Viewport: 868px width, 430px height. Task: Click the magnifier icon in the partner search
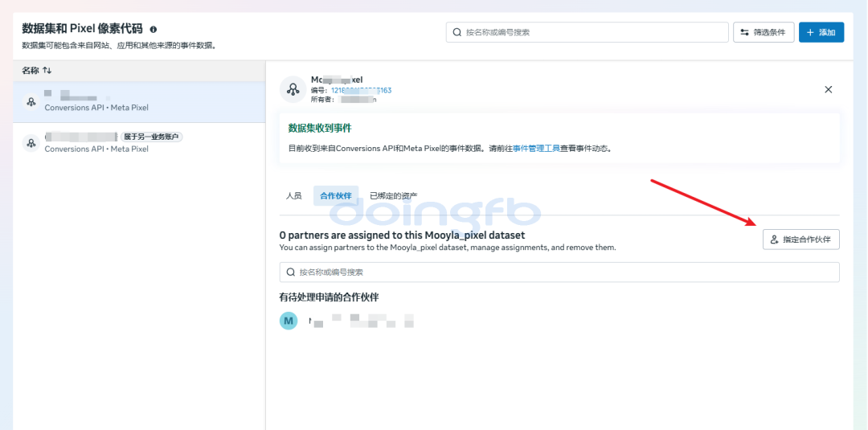(x=290, y=272)
